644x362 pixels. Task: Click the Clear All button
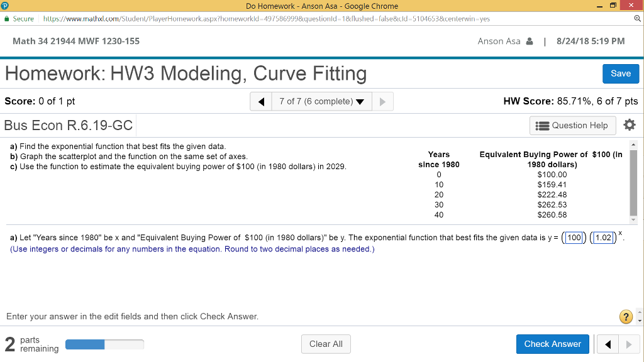point(326,344)
